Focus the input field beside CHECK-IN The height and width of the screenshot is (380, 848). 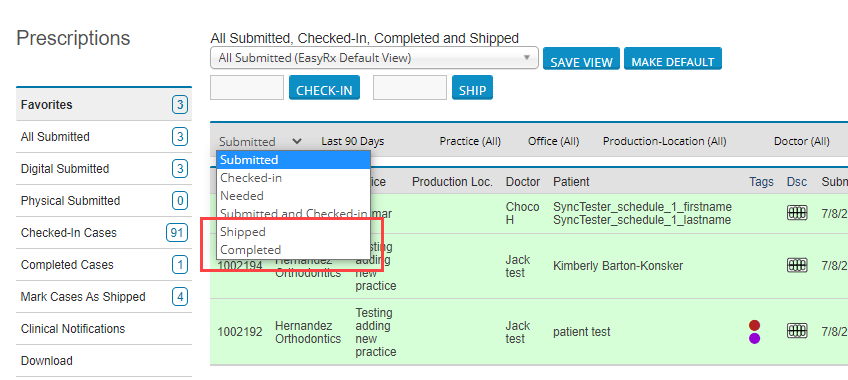click(247, 88)
